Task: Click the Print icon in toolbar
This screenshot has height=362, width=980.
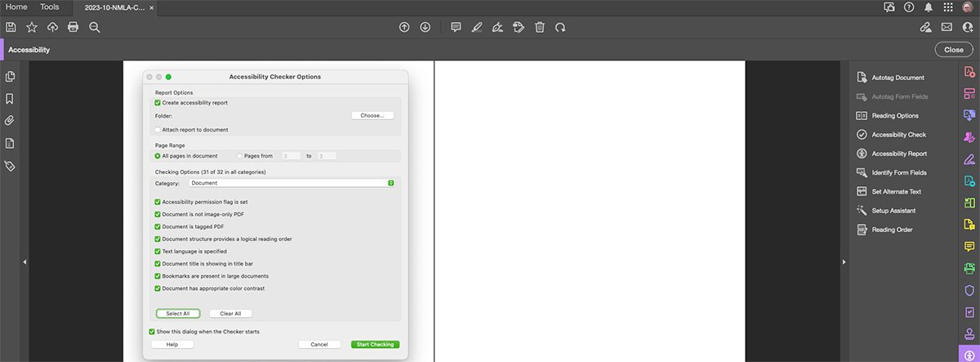Action: tap(73, 27)
